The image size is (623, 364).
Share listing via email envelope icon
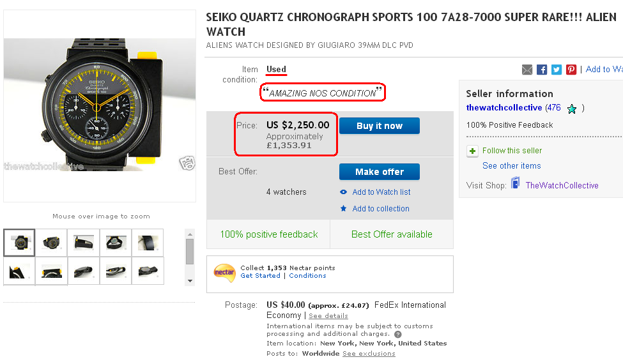[x=527, y=70]
